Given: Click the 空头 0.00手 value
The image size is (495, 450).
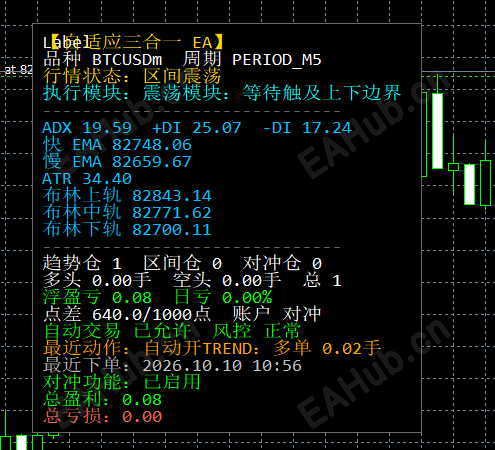Looking at the screenshot, I should tap(227, 280).
